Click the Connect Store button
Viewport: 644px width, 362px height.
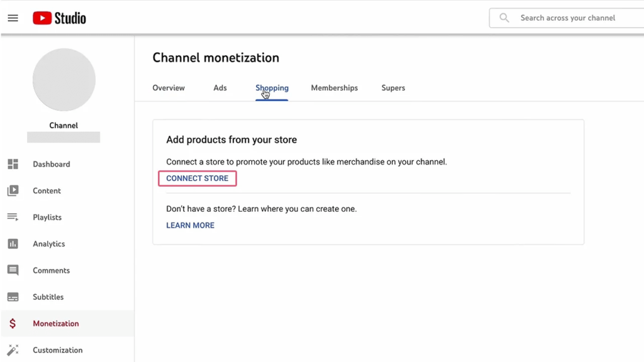[x=197, y=178]
